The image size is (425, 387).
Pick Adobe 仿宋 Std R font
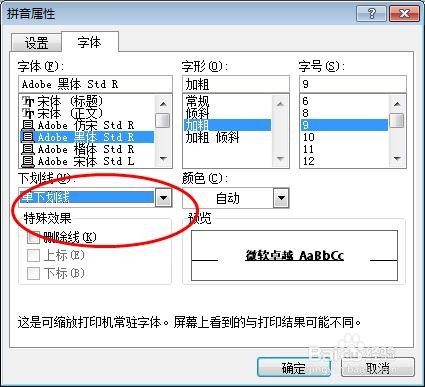[x=86, y=125]
